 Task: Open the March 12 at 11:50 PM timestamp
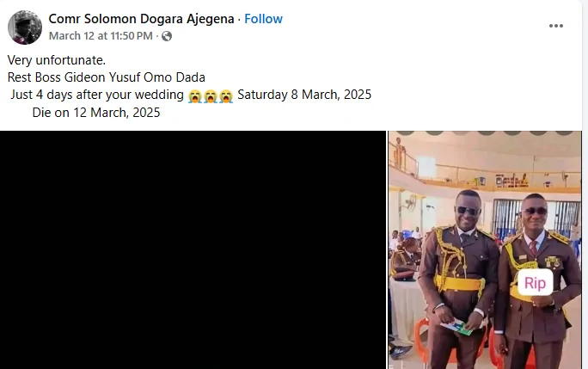[x=101, y=35]
